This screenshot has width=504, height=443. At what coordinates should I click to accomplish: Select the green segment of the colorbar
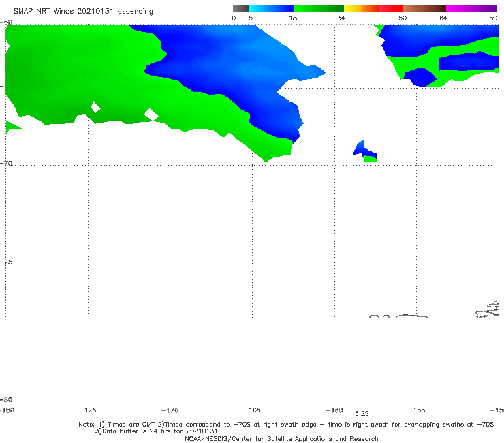tap(319, 8)
